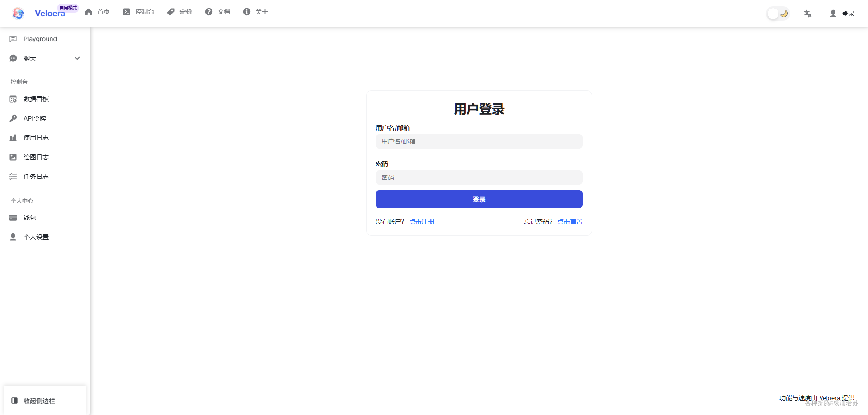Click the home icon beside 首页
The width and height of the screenshot is (868, 415).
[x=89, y=12]
